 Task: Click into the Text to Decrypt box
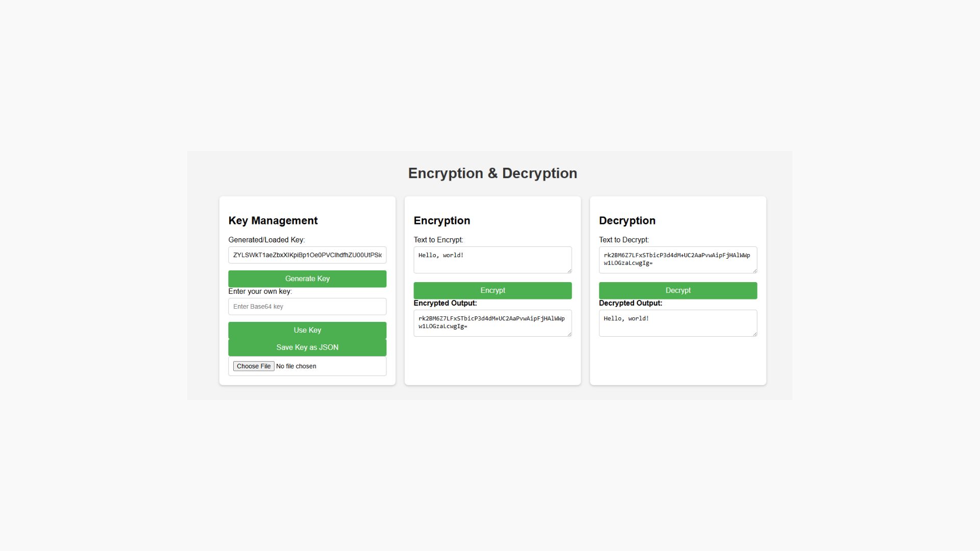coord(678,260)
